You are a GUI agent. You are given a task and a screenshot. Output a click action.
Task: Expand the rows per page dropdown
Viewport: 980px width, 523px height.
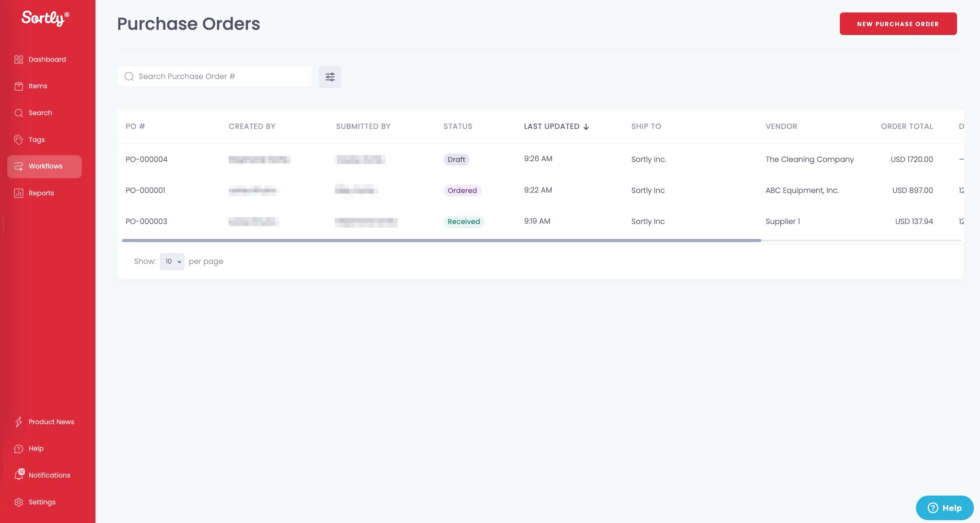(x=172, y=261)
